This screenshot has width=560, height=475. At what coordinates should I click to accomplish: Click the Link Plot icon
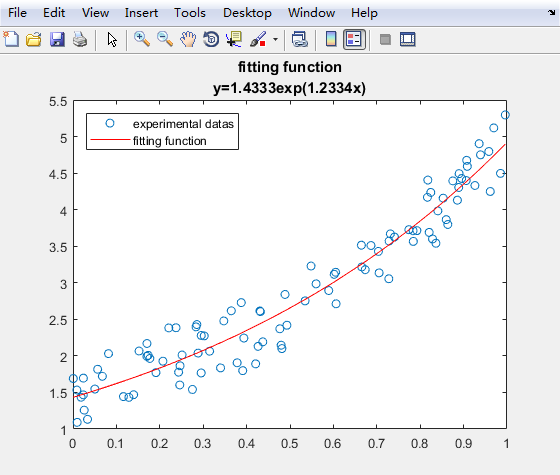click(299, 39)
